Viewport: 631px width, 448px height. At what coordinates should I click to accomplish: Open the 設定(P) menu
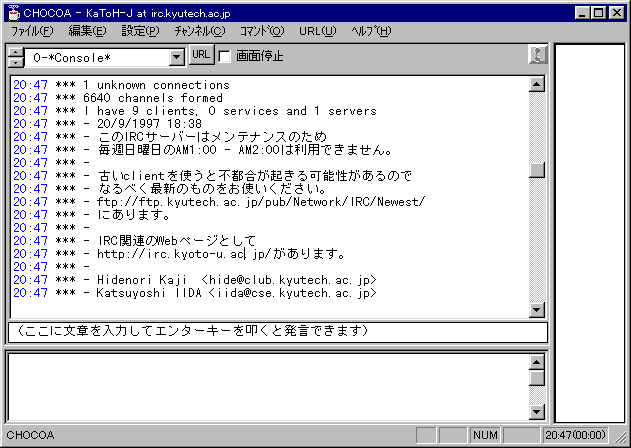139,31
